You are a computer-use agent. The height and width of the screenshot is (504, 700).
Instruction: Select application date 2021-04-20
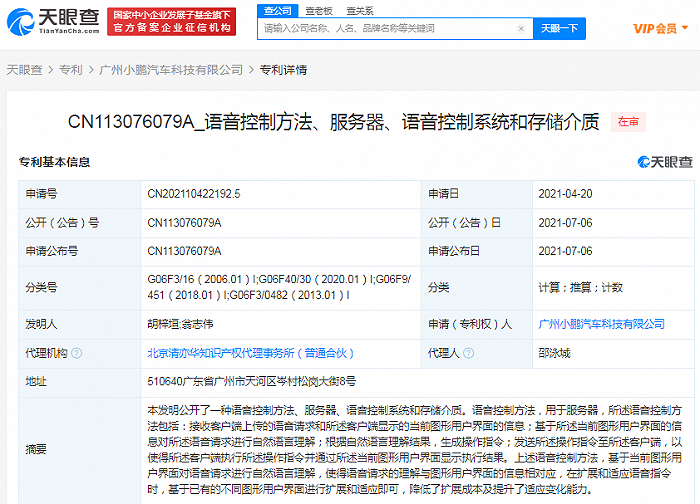coord(565,194)
